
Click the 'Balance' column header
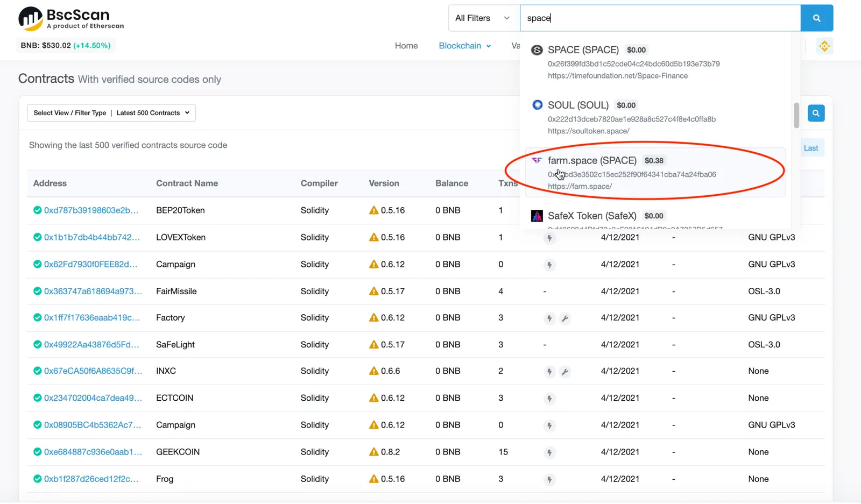coord(452,183)
